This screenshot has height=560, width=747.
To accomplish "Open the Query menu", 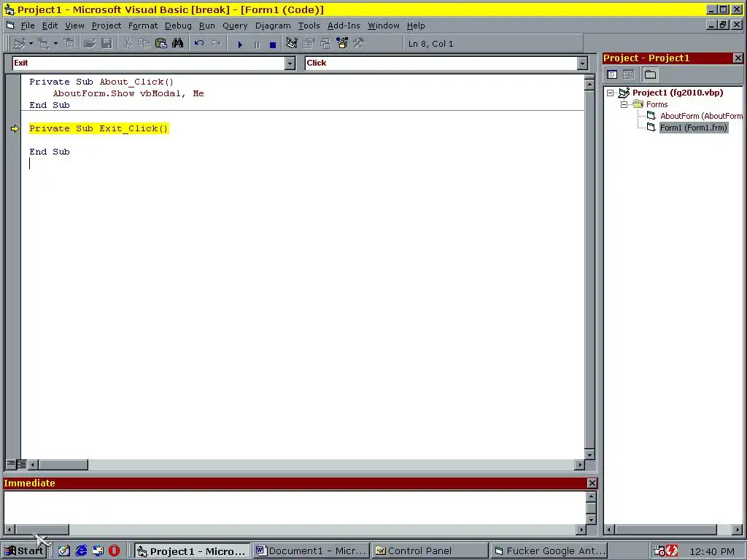I will 235,26.
